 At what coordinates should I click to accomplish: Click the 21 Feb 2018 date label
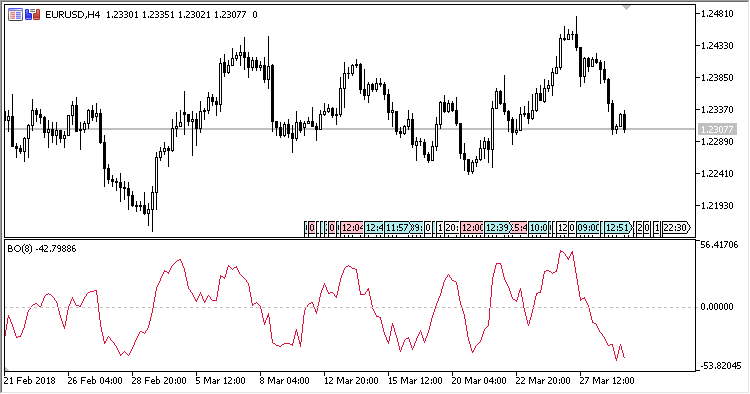click(30, 381)
